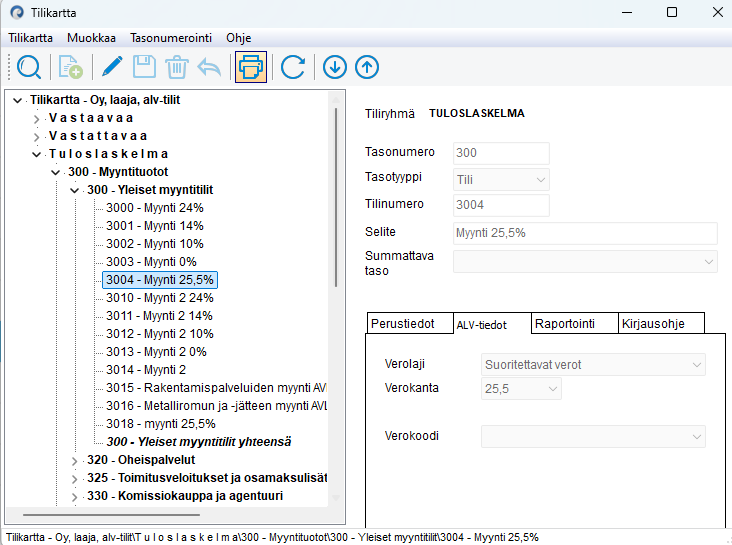Image resolution: width=732 pixels, height=545 pixels.
Task: Switch to the Perustiedot tab
Action: pyautogui.click(x=409, y=323)
